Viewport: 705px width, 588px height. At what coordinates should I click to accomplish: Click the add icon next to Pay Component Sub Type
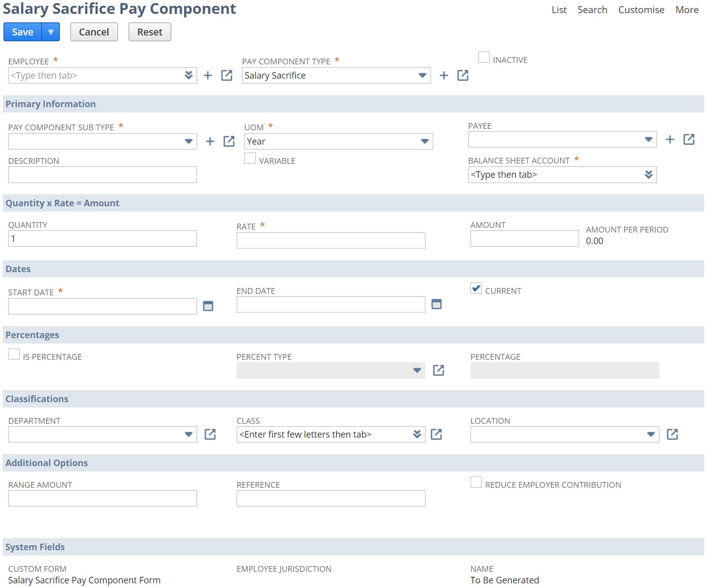pyautogui.click(x=210, y=141)
